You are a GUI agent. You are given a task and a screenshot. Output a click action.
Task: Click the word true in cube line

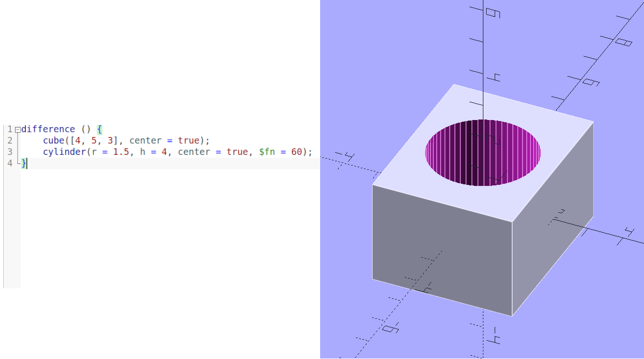click(188, 140)
